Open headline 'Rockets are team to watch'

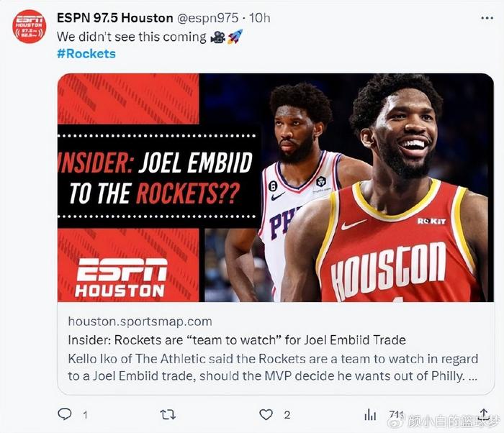237,339
